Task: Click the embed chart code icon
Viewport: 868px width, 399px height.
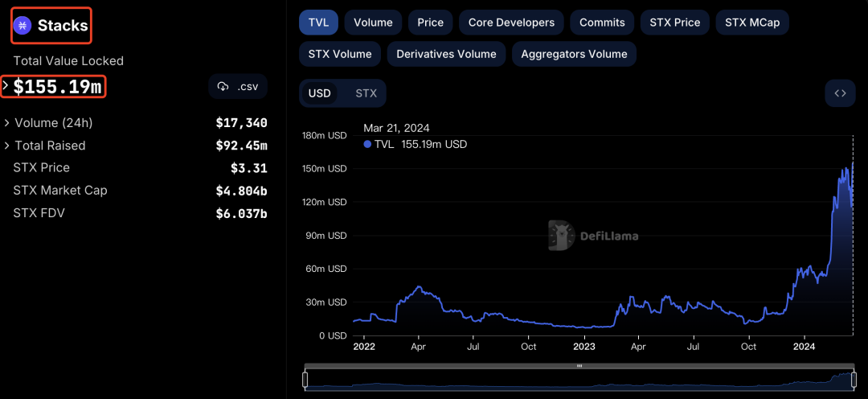Action: pos(840,93)
